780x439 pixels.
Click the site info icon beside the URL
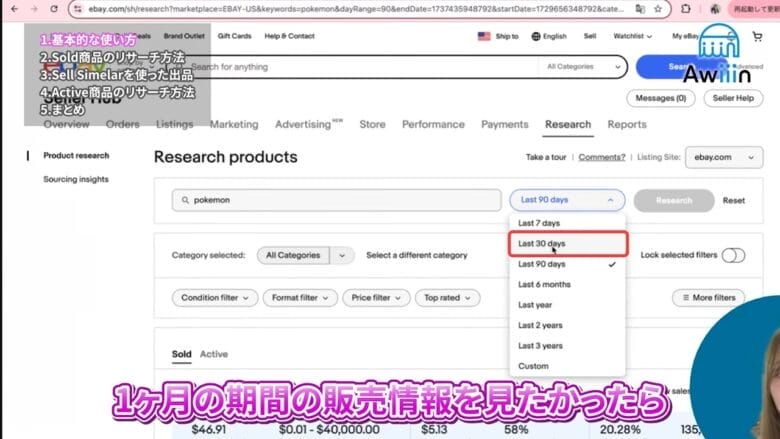coord(78,9)
